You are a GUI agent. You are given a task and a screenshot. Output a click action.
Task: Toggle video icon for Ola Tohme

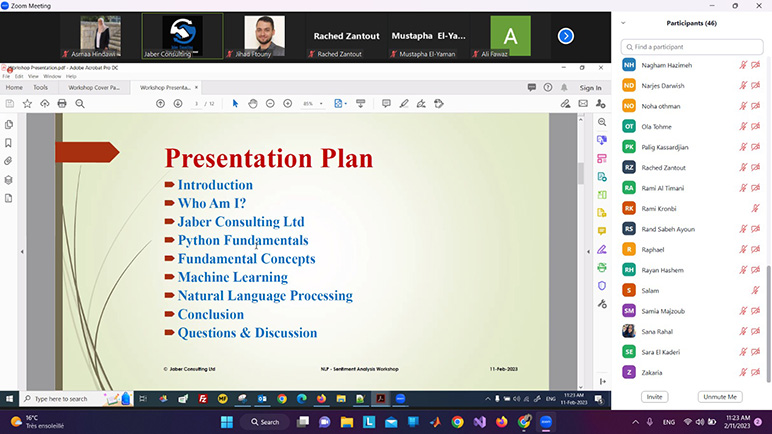755,127
